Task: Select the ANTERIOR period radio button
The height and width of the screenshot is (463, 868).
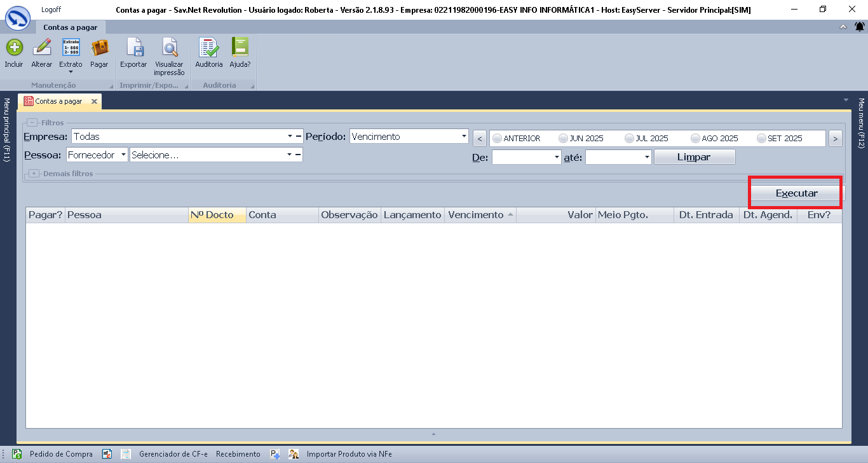Action: click(498, 139)
